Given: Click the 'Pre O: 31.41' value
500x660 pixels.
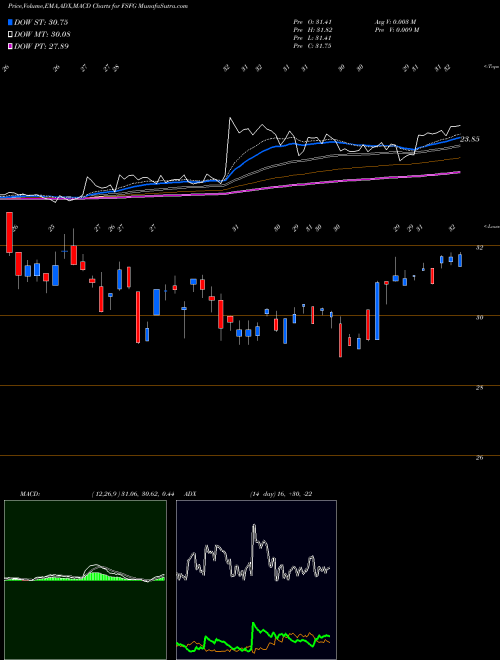Looking at the screenshot, I should (x=312, y=21).
